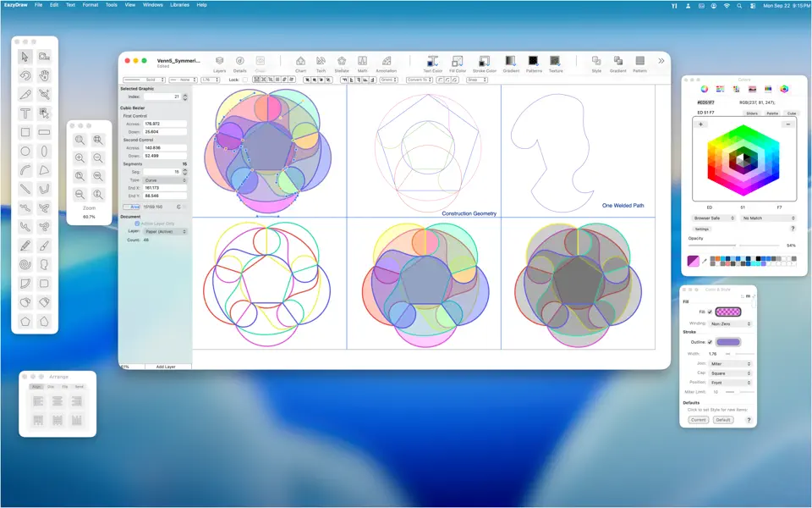Screen dimensions: 812x508
Task: Open the Join dropdown set to Miter
Action: (731, 364)
